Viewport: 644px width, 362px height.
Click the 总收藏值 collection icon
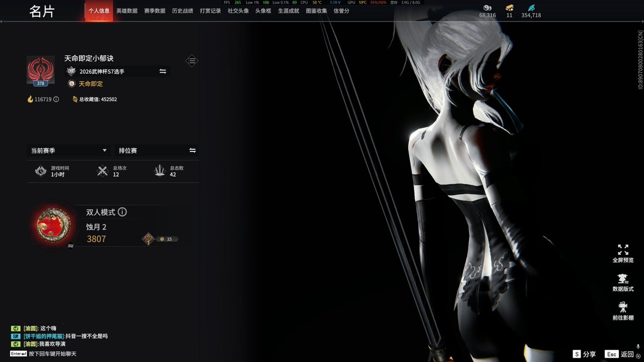[x=75, y=99]
